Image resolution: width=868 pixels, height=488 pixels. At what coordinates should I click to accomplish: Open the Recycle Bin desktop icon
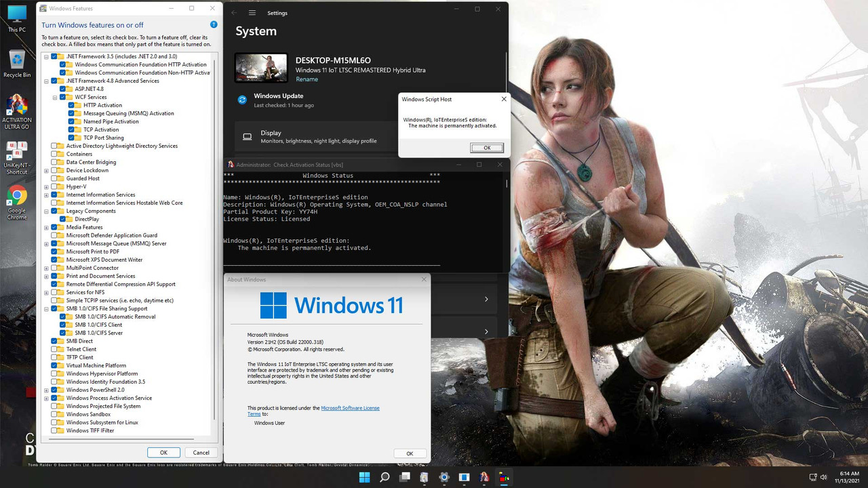[17, 64]
